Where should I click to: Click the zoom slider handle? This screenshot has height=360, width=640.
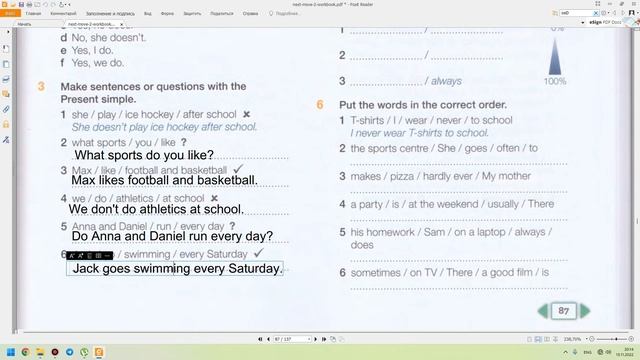tap(616, 339)
